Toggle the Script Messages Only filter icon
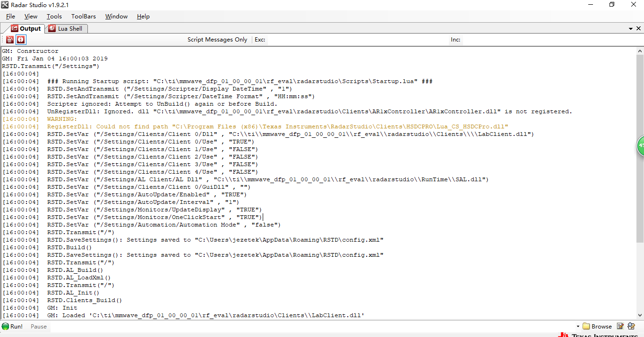The image size is (644, 337). pos(21,40)
